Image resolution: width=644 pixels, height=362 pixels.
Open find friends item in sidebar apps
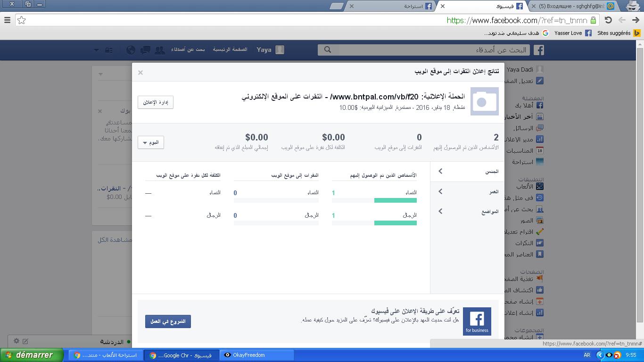tap(525, 209)
